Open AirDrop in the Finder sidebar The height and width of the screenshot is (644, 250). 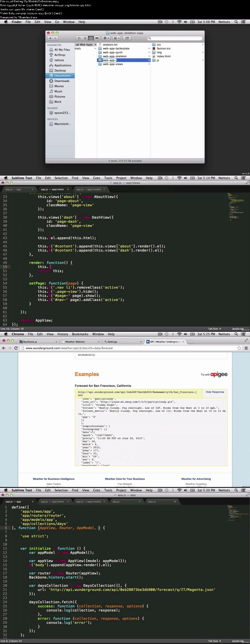(x=60, y=55)
